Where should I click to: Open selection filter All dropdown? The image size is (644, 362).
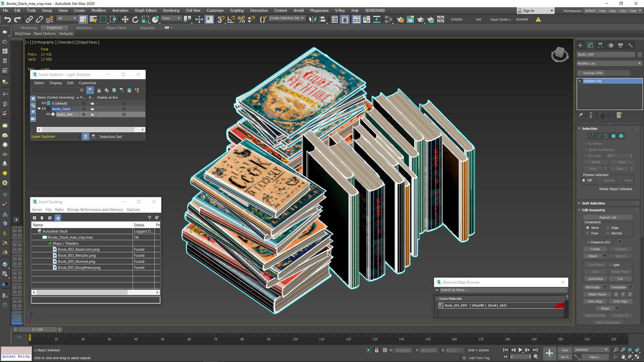point(67,18)
